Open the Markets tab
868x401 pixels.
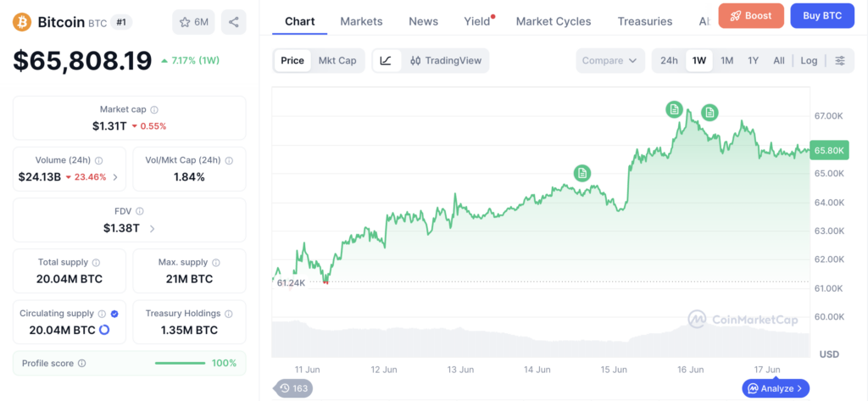[361, 21]
